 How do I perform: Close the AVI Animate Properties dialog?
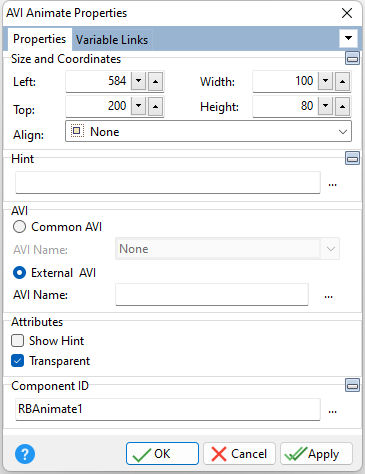[x=347, y=13]
